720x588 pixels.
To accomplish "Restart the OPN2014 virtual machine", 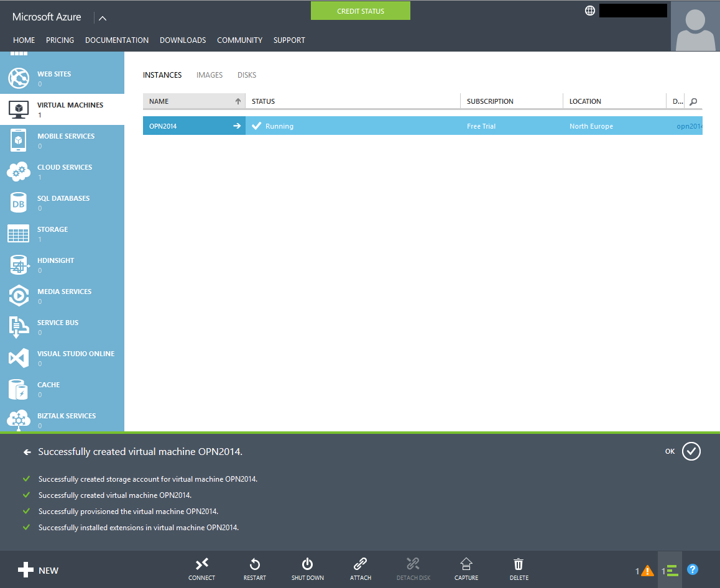I will coord(255,569).
